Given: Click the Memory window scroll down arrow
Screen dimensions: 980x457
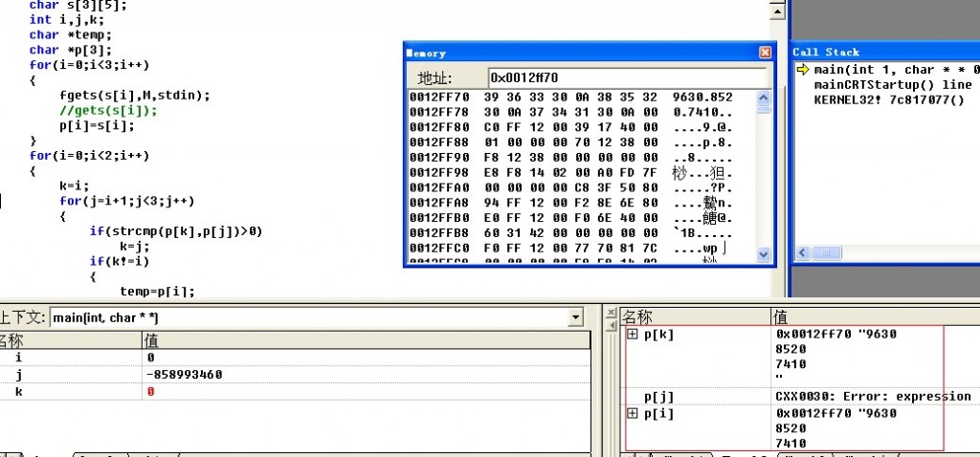Looking at the screenshot, I should coord(763,254).
